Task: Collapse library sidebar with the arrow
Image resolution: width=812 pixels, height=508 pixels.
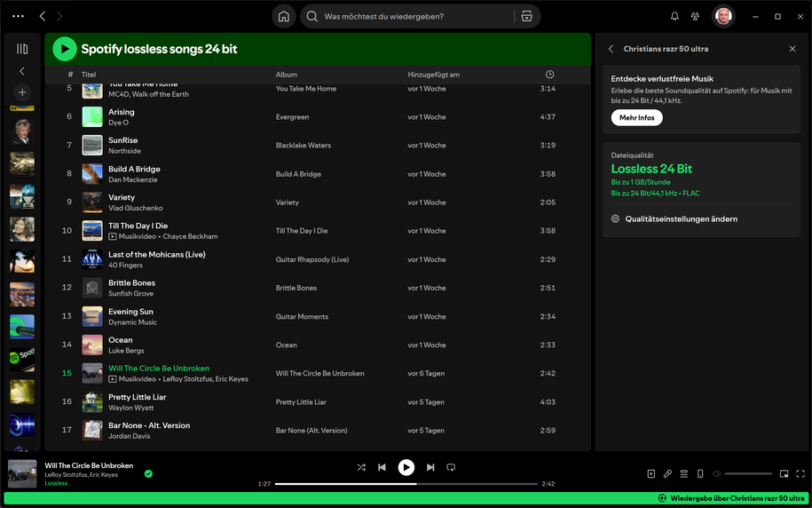Action: point(22,71)
